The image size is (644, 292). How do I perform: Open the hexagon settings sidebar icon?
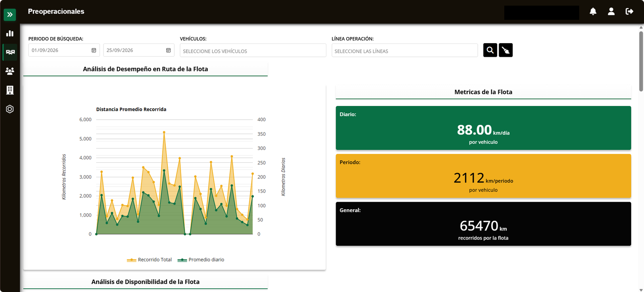coord(10,109)
